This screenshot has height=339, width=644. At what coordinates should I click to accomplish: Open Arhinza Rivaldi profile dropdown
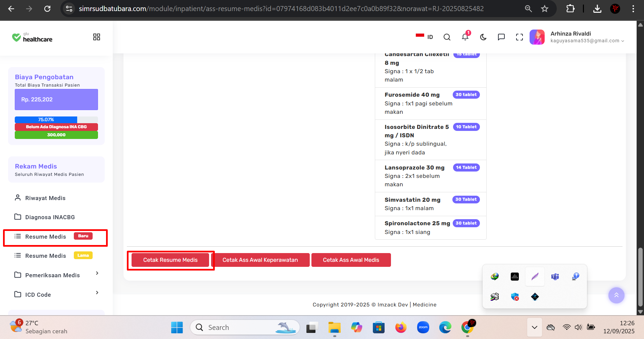(587, 37)
